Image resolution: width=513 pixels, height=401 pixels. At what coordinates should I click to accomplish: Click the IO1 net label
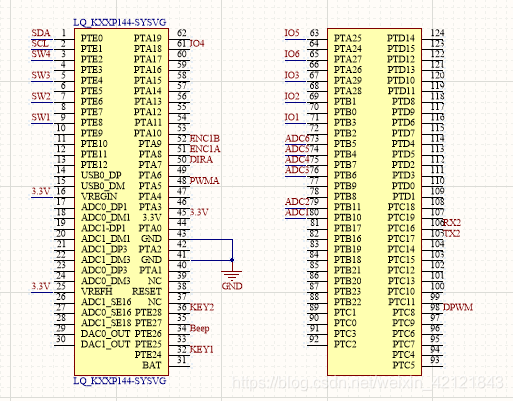click(x=292, y=117)
